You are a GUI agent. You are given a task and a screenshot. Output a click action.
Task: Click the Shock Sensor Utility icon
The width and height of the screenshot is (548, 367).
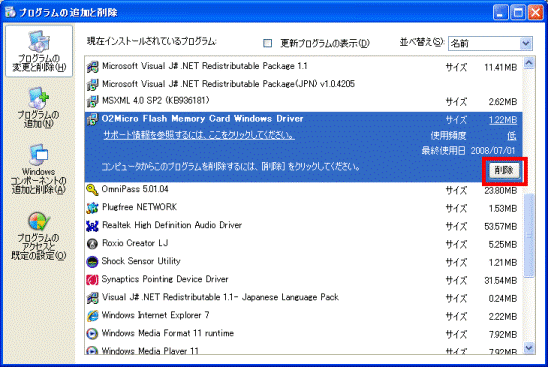point(92,261)
